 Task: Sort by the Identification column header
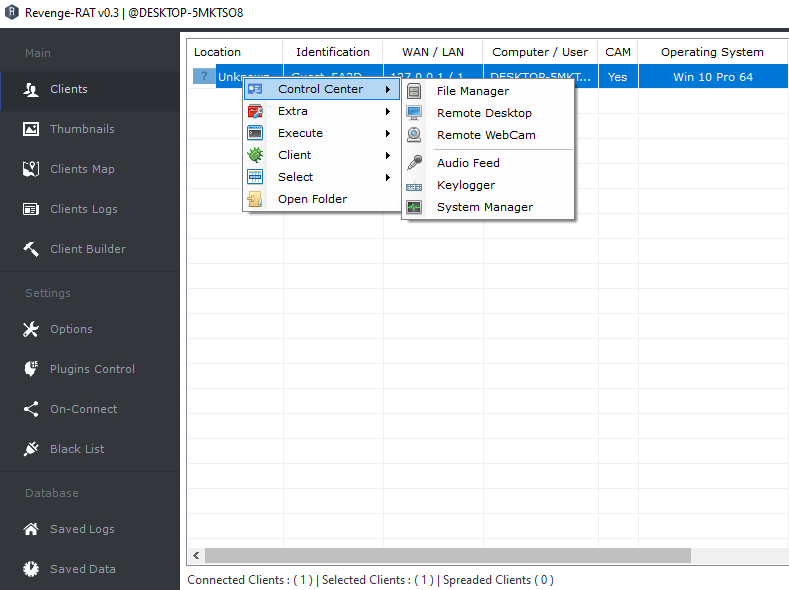[x=333, y=52]
